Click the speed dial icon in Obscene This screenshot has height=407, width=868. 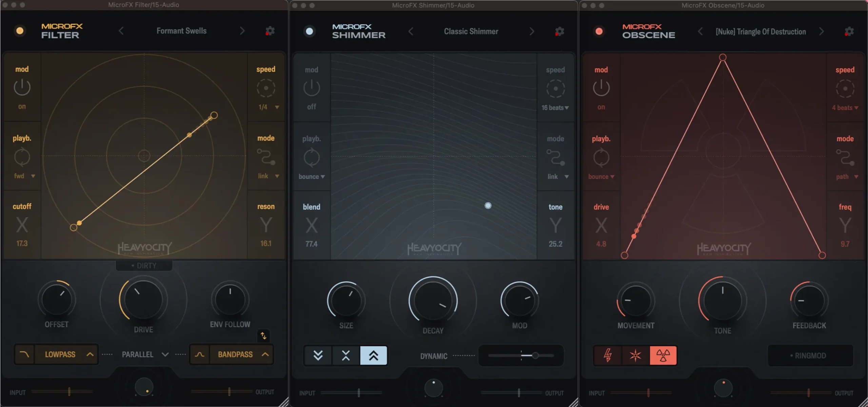click(x=845, y=89)
